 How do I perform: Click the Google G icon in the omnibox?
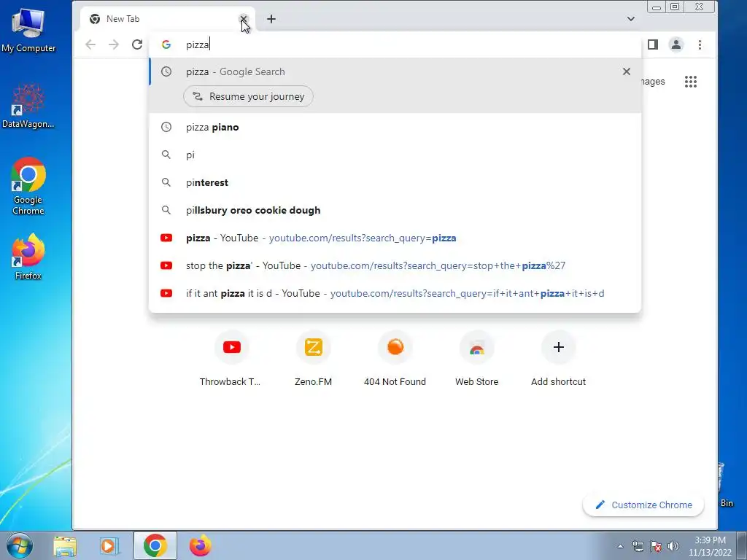[x=166, y=44]
